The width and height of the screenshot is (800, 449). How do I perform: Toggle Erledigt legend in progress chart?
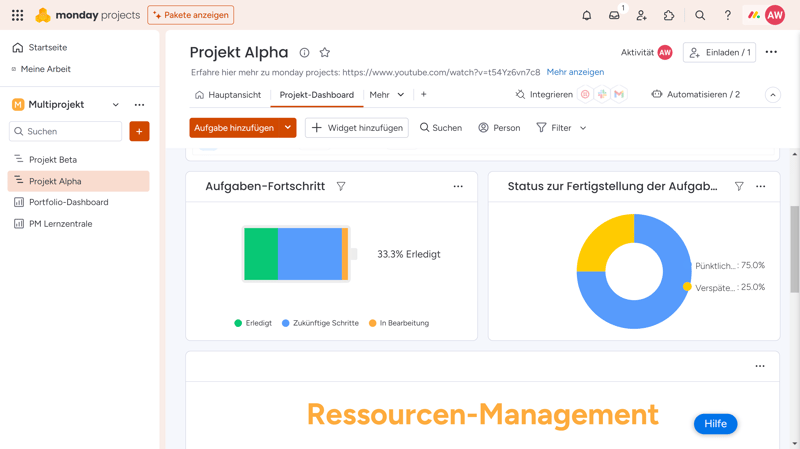(x=252, y=323)
